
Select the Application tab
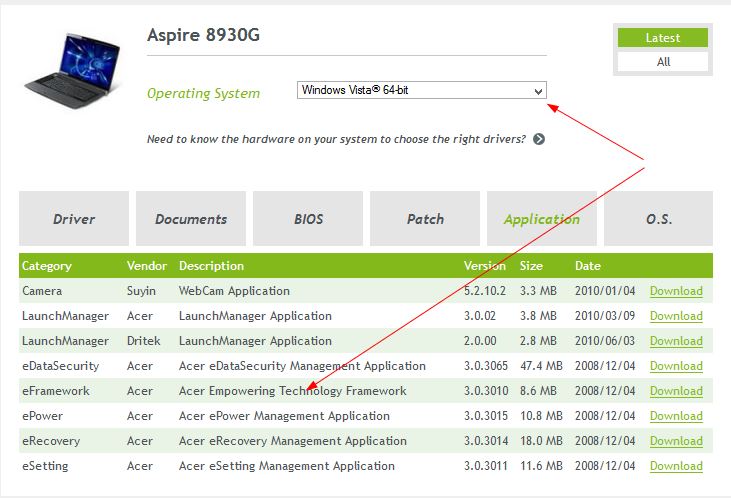(x=542, y=218)
